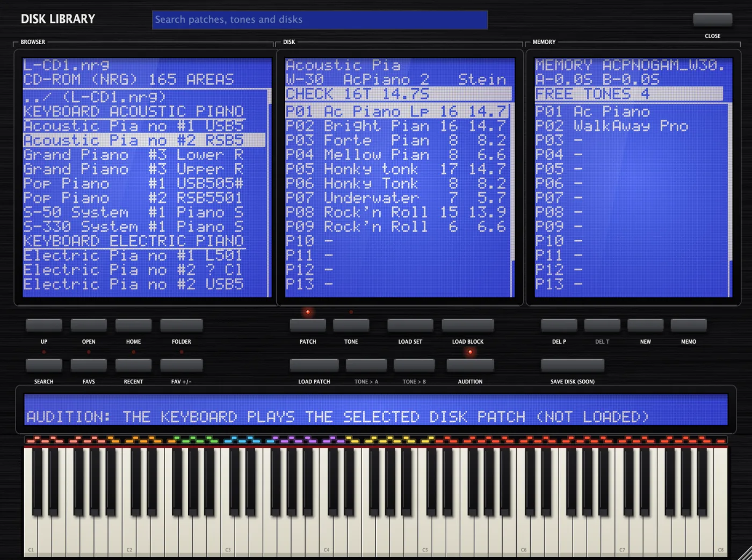Select disk patch 'P04 Mellow Pian'
The image size is (752, 560).
click(x=396, y=155)
